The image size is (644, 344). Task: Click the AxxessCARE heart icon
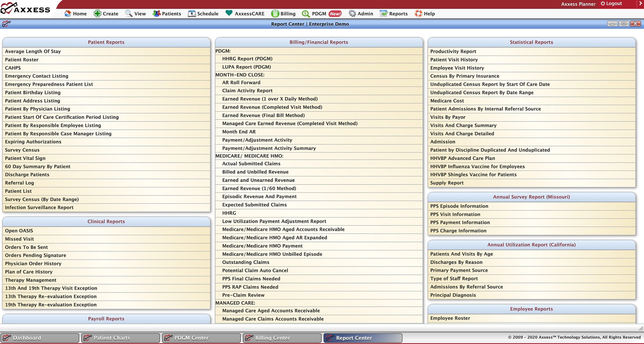(x=229, y=13)
